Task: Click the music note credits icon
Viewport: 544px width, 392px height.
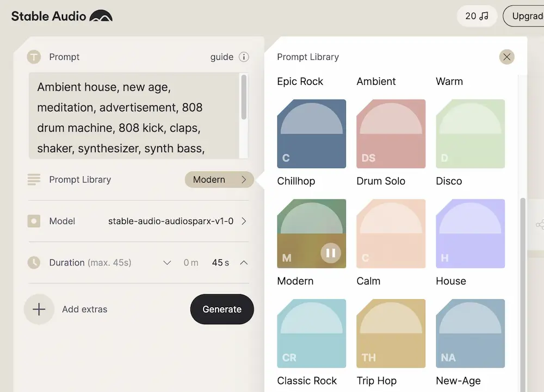Action: pos(484,16)
